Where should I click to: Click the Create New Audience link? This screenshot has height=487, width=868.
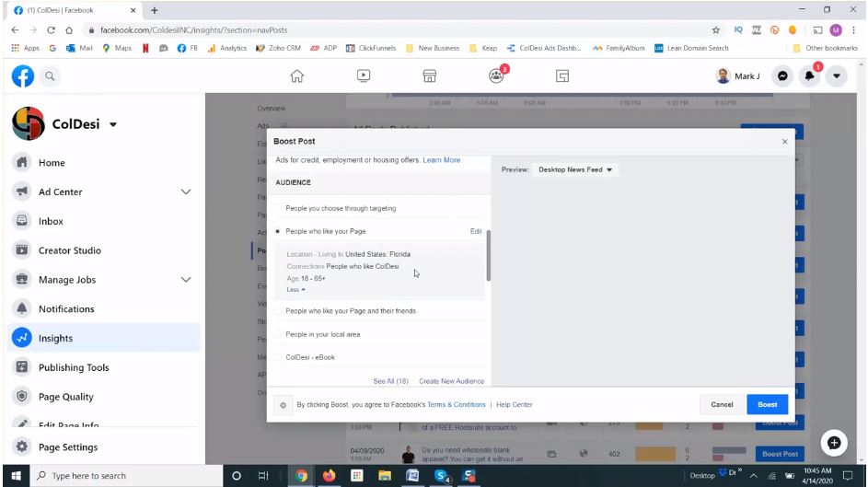pos(452,381)
